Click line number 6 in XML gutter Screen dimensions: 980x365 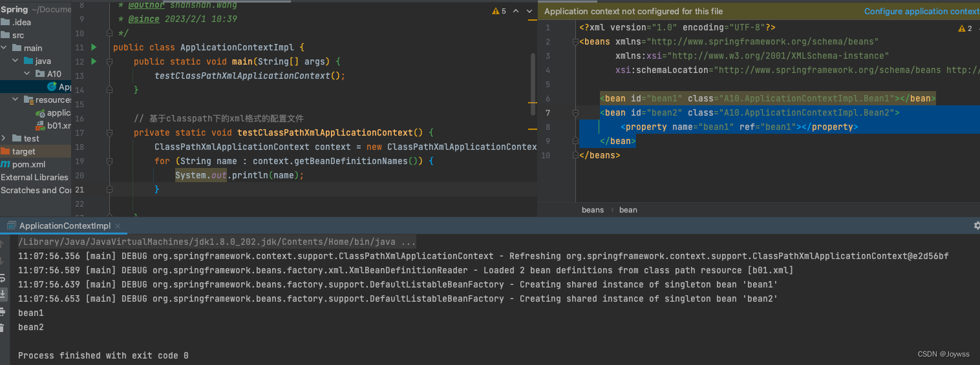tap(548, 98)
